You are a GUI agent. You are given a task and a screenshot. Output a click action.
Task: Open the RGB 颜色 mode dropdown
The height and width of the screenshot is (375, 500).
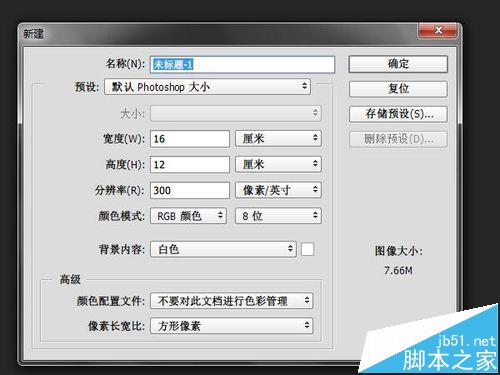(x=188, y=216)
